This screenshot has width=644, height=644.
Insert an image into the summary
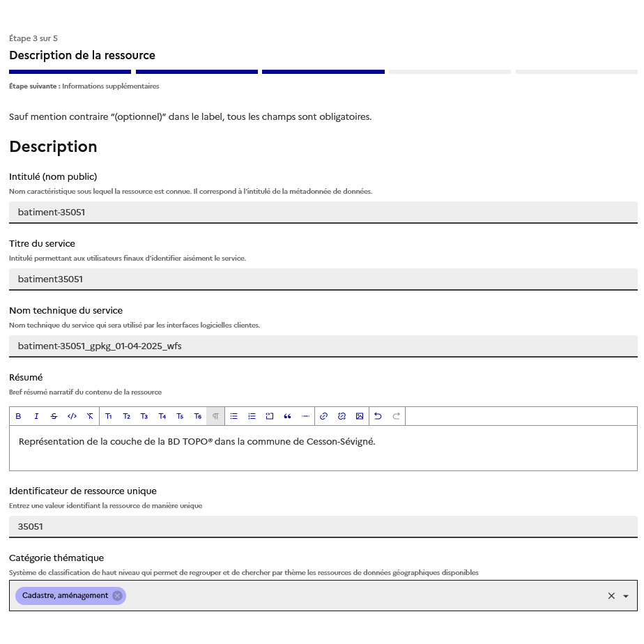click(x=360, y=416)
